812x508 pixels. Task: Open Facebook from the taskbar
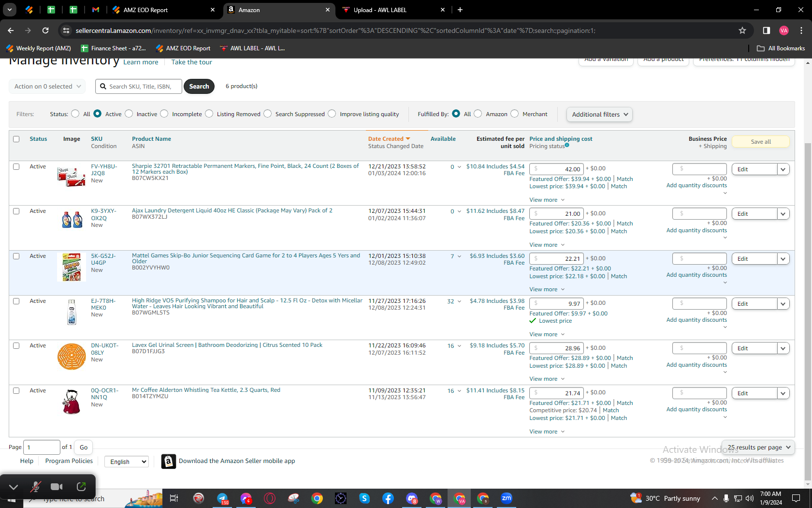(x=388, y=498)
